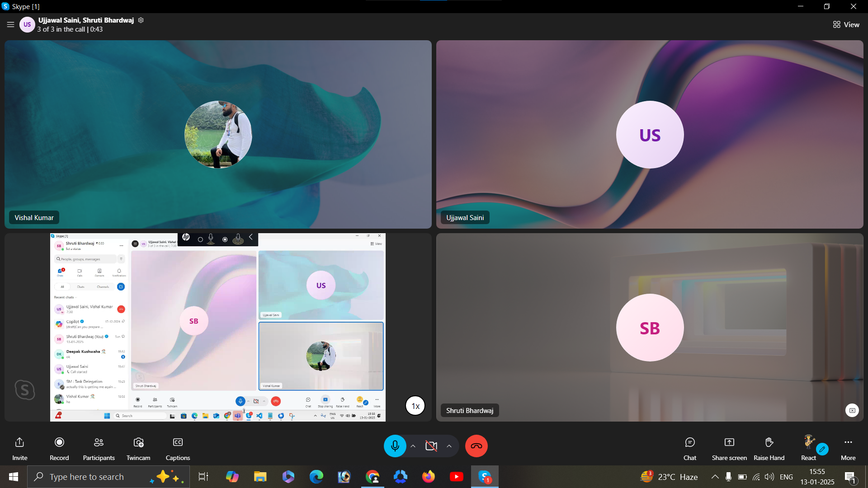Select Vishal Kumar's video tile avatar
The image size is (868, 488).
[218, 135]
